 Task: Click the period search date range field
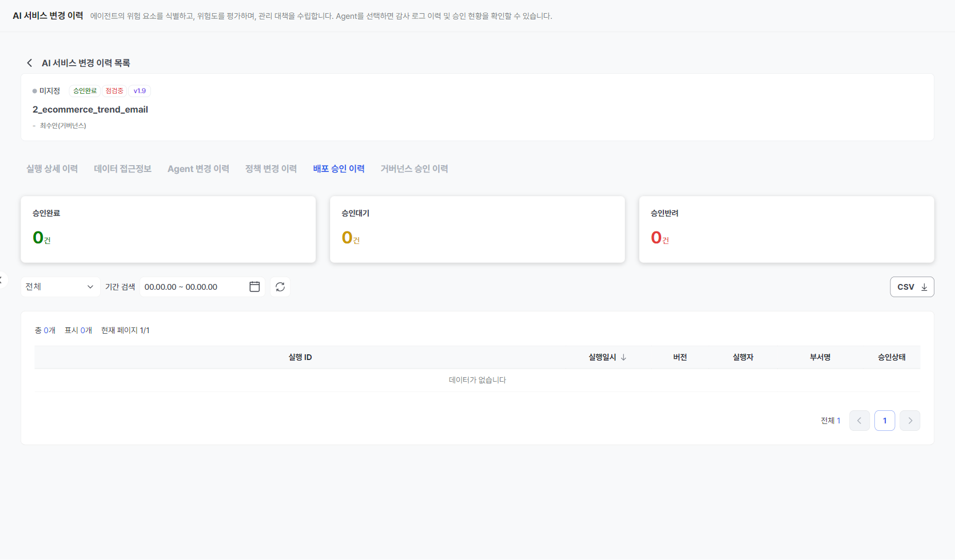pyautogui.click(x=202, y=287)
